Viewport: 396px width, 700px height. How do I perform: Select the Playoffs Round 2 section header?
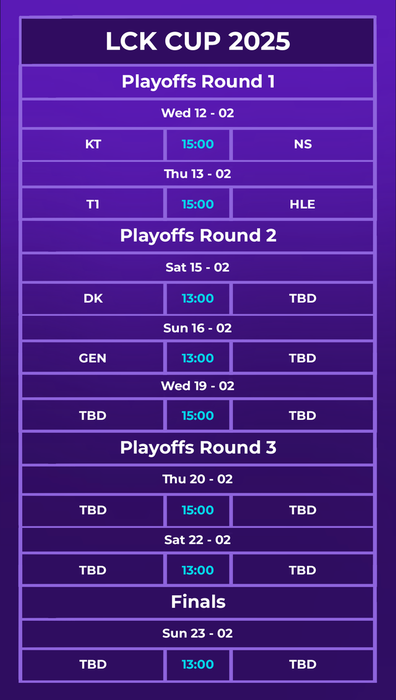pyautogui.click(x=198, y=236)
